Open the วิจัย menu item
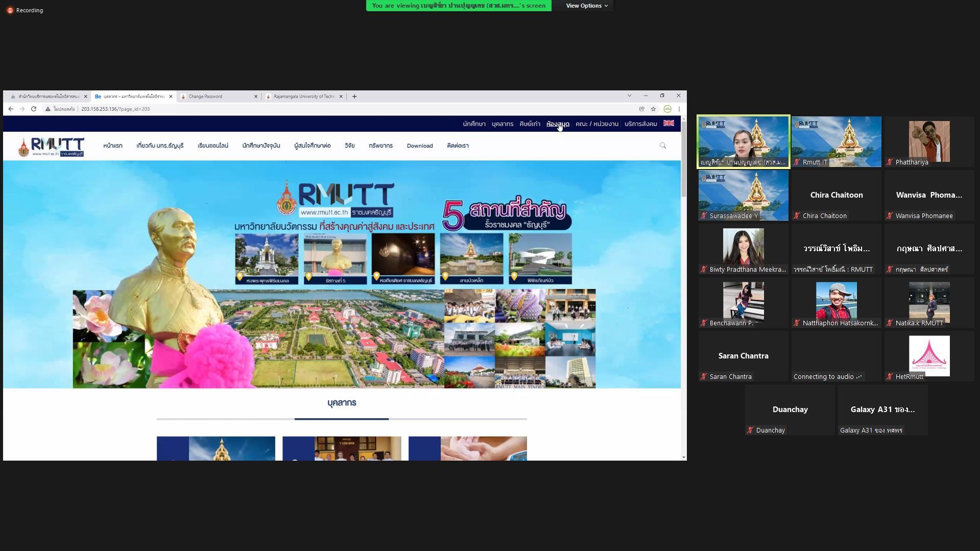 350,146
